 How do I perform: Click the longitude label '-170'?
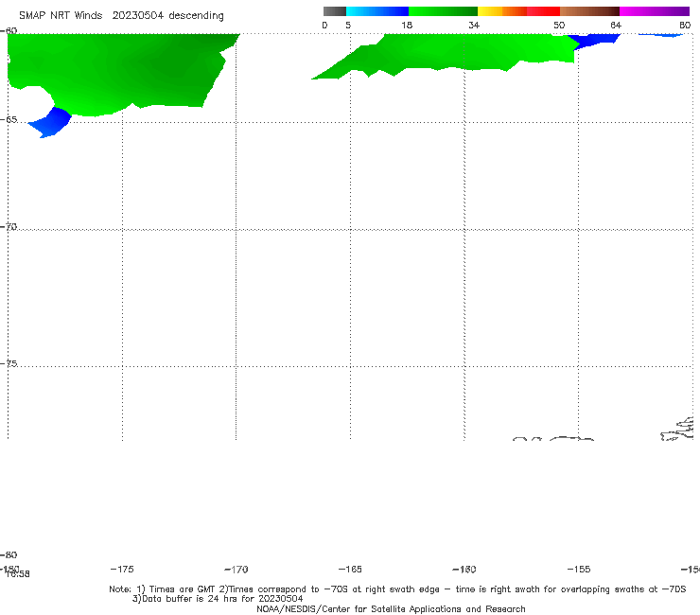click(x=236, y=570)
